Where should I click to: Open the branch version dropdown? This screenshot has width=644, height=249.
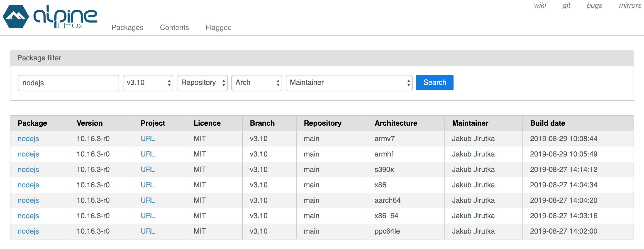(x=148, y=83)
